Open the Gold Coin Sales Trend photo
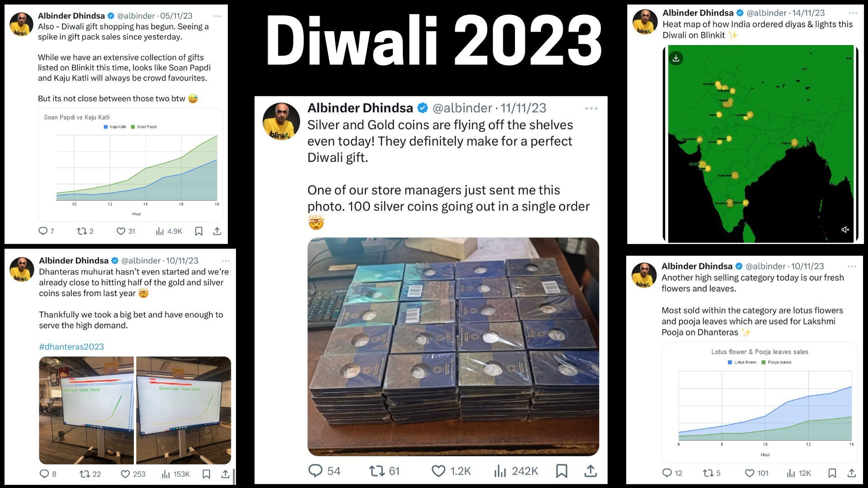 (x=86, y=410)
